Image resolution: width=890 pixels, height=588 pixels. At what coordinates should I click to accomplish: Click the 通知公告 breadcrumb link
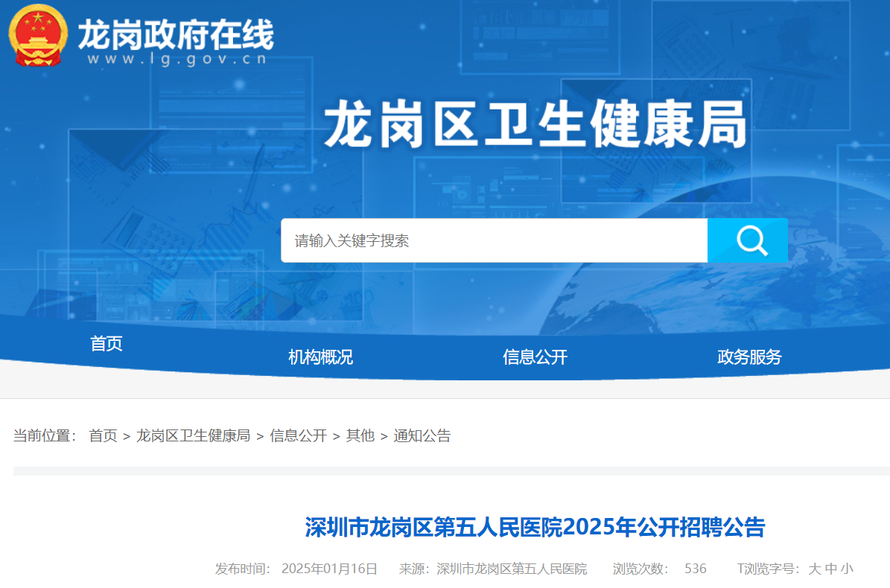422,435
